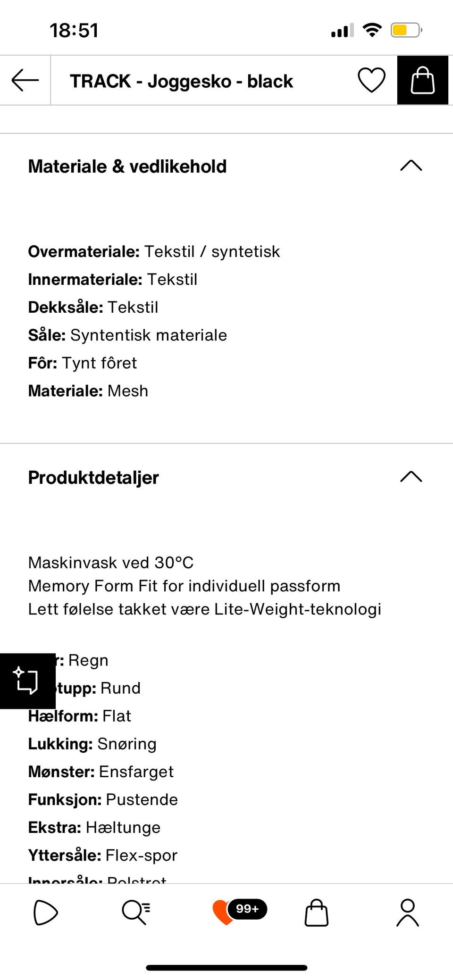This screenshot has height=980, width=453.
Task: Tap the 18:51 clock in status bar
Action: click(74, 31)
